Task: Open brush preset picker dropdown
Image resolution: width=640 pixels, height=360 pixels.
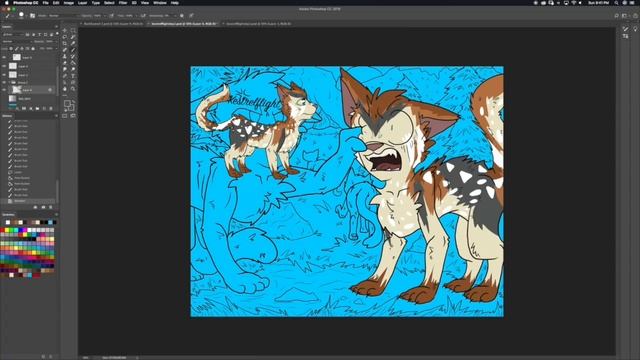Action: [27, 16]
